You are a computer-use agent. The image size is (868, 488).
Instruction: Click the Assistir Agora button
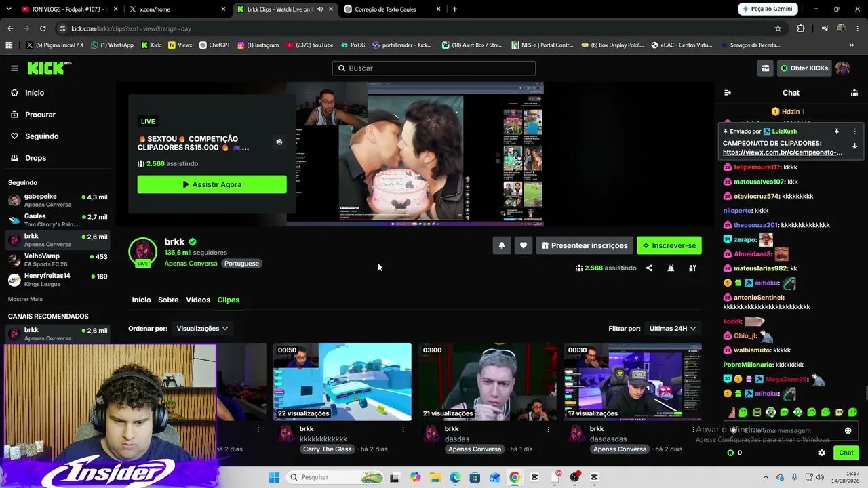[212, 184]
